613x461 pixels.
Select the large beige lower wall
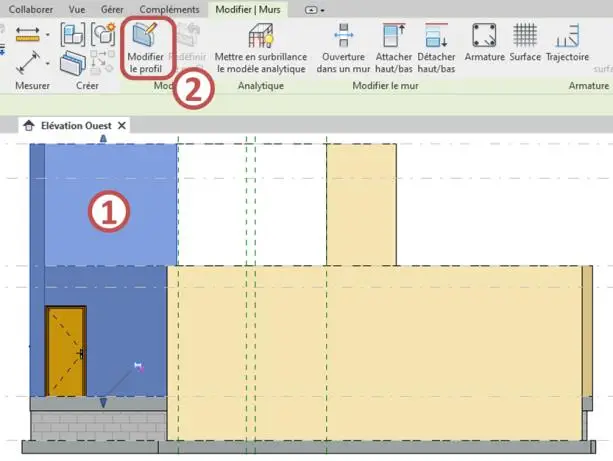coord(375,353)
